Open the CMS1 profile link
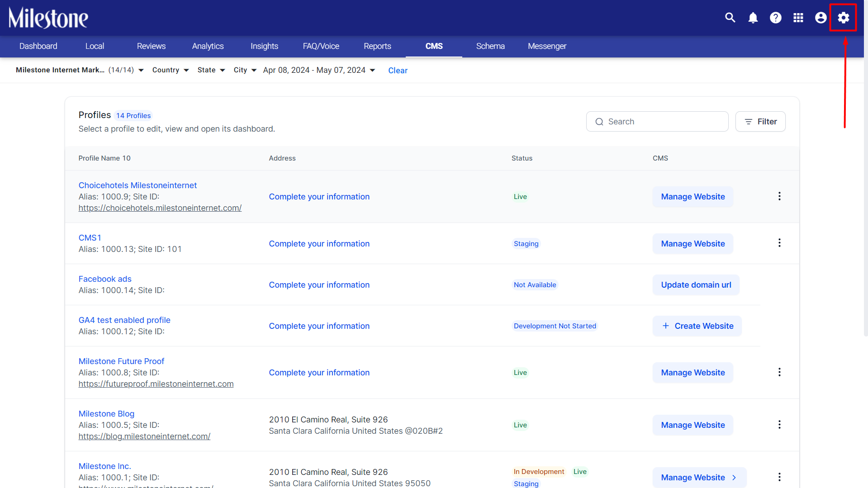Viewport: 868px width, 488px height. tap(90, 238)
